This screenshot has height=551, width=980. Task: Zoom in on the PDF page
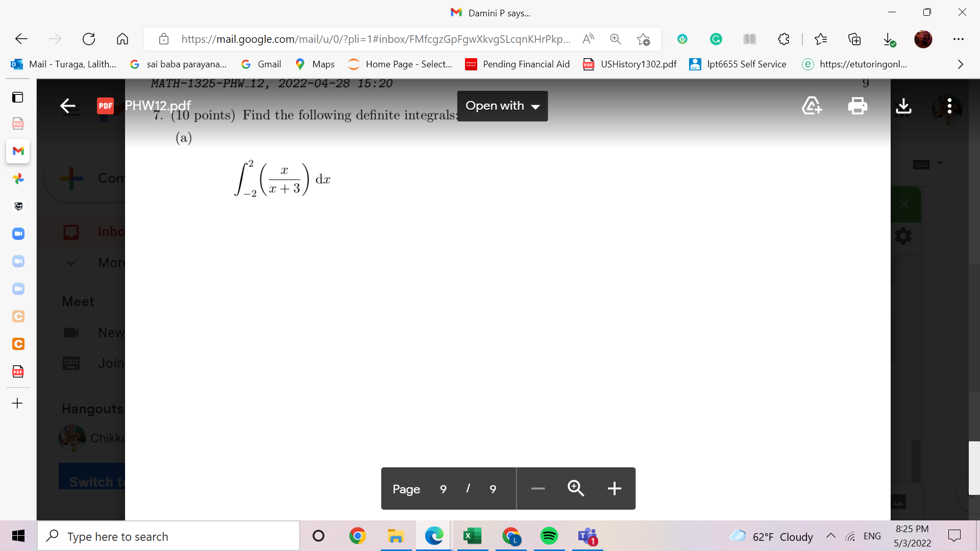(x=575, y=488)
